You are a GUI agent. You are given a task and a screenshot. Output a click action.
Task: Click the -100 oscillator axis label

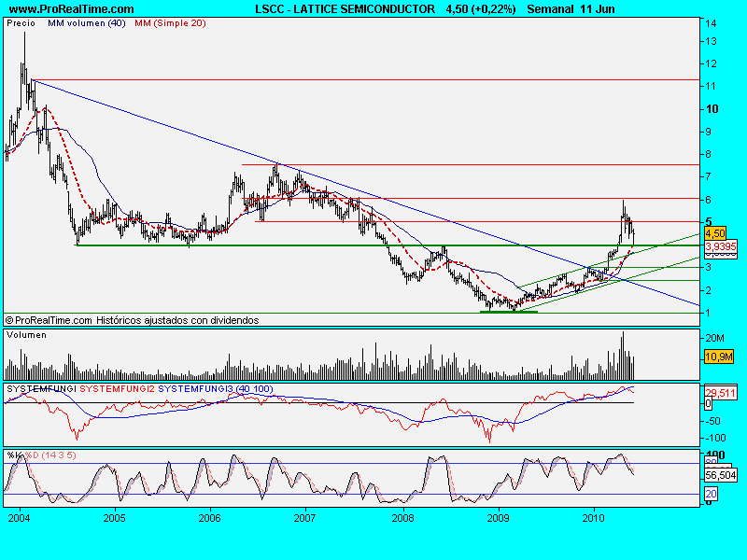pyautogui.click(x=715, y=438)
